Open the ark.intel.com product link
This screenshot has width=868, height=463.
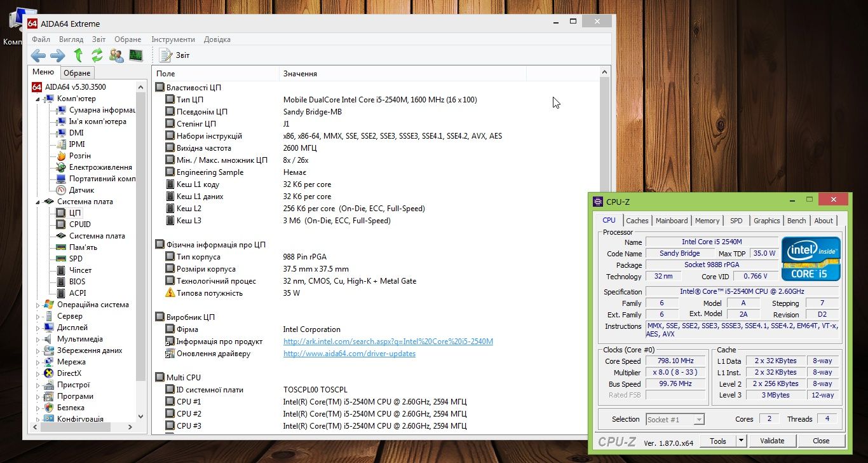(388, 342)
